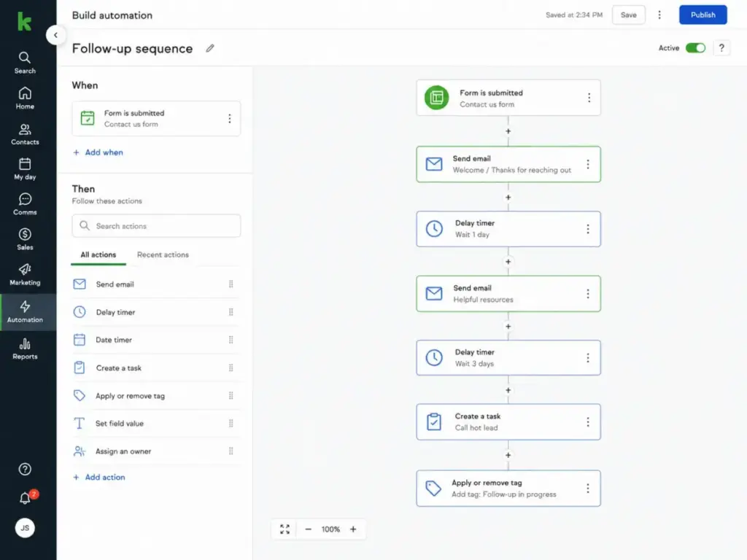Open options for Wait 3 days node
747x560 pixels.
tap(588, 358)
